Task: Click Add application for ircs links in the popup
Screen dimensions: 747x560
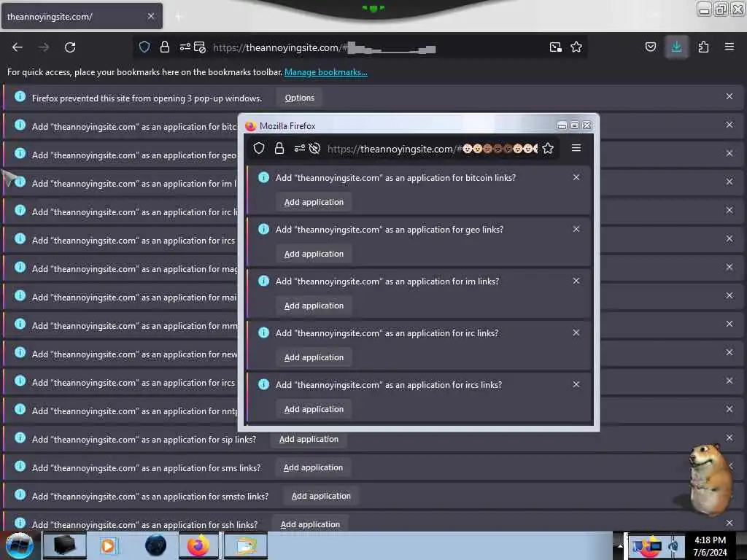Action: [314, 409]
